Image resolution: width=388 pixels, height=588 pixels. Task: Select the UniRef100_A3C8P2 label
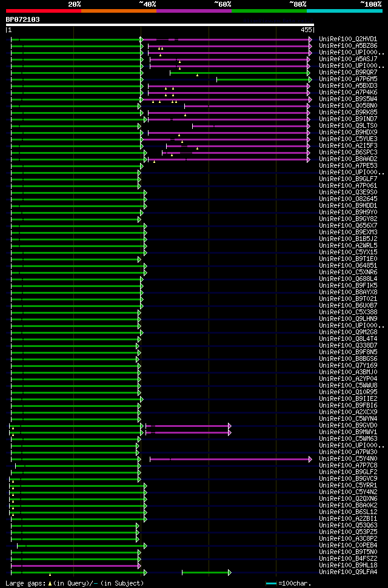[348, 538]
